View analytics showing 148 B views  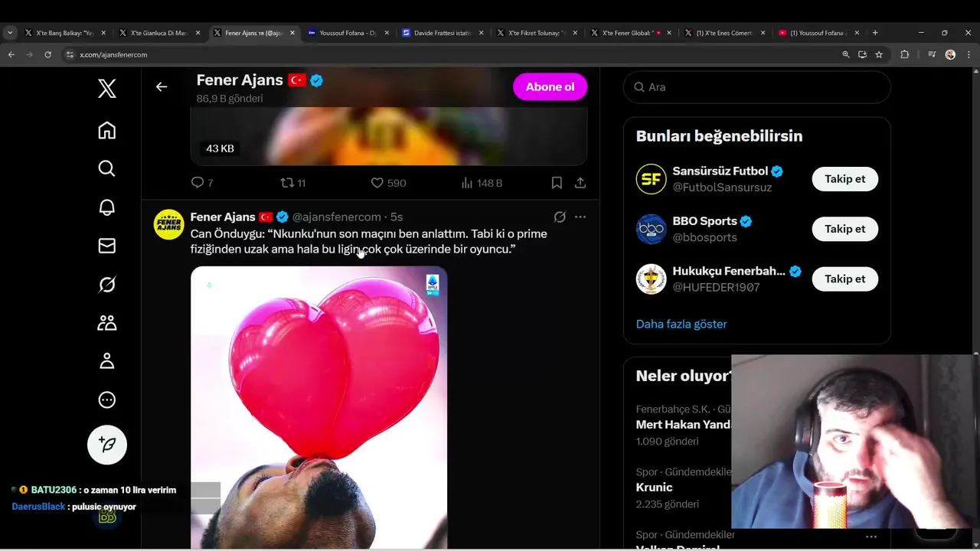click(x=482, y=183)
